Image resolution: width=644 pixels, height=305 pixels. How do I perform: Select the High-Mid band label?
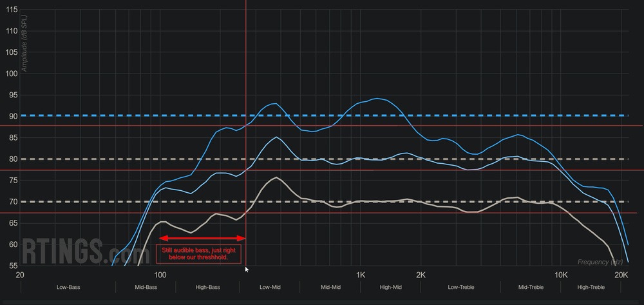[x=391, y=287]
